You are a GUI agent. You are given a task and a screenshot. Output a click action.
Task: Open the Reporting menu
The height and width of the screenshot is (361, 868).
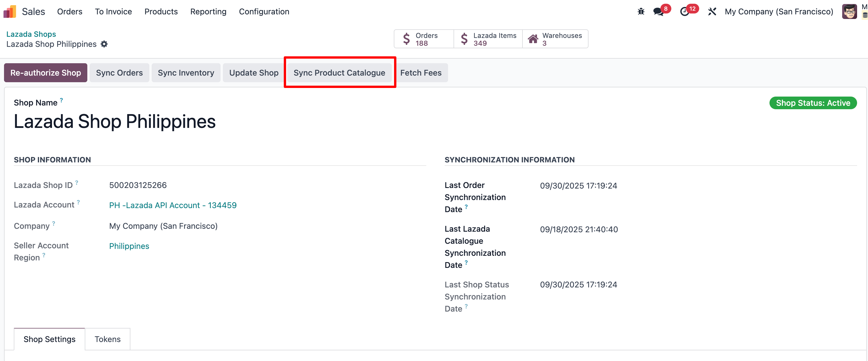tap(208, 11)
